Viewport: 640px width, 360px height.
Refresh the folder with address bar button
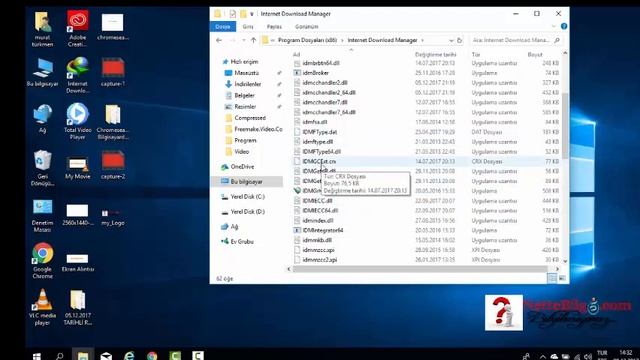pyautogui.click(x=459, y=40)
